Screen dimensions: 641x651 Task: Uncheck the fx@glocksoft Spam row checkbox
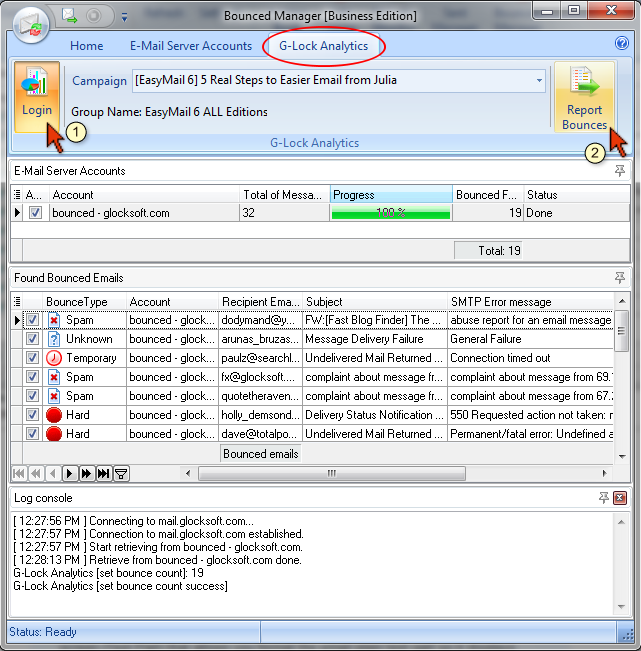tap(32, 377)
